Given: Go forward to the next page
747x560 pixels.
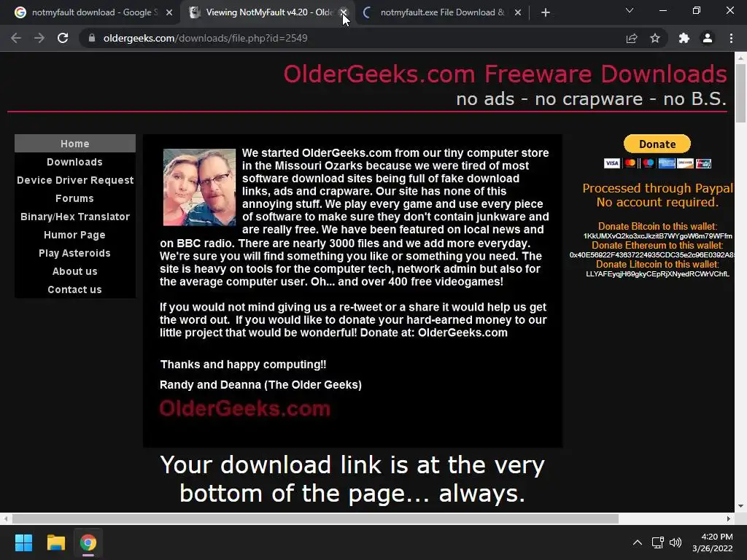Looking at the screenshot, I should pyautogui.click(x=39, y=38).
